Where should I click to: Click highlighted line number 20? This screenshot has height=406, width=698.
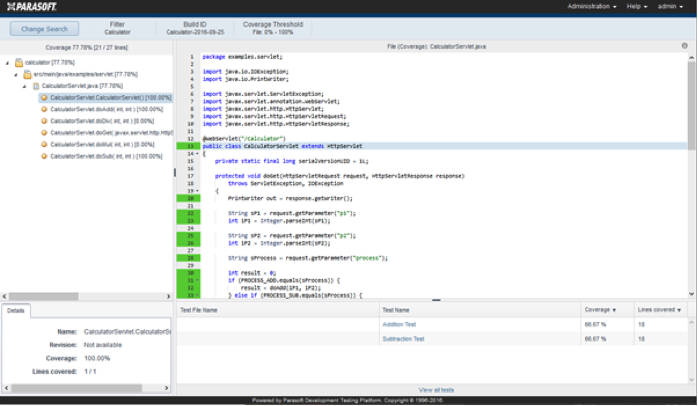188,199
